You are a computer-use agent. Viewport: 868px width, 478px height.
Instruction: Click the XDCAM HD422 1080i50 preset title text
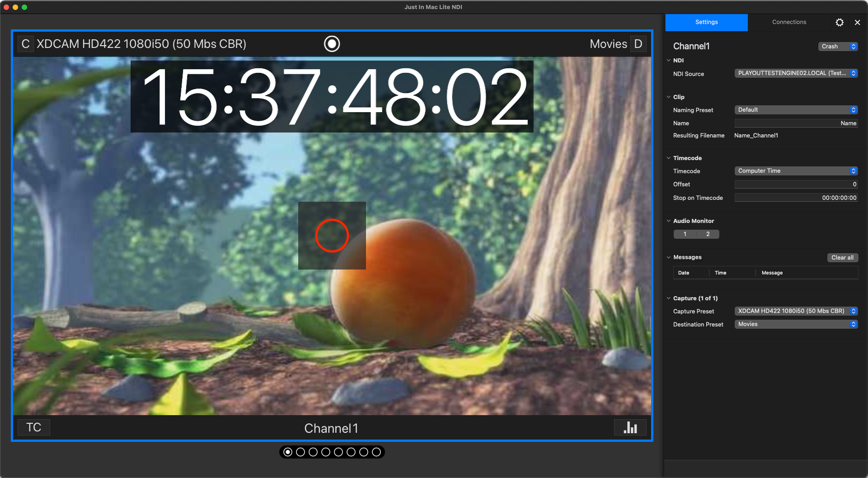pyautogui.click(x=141, y=44)
